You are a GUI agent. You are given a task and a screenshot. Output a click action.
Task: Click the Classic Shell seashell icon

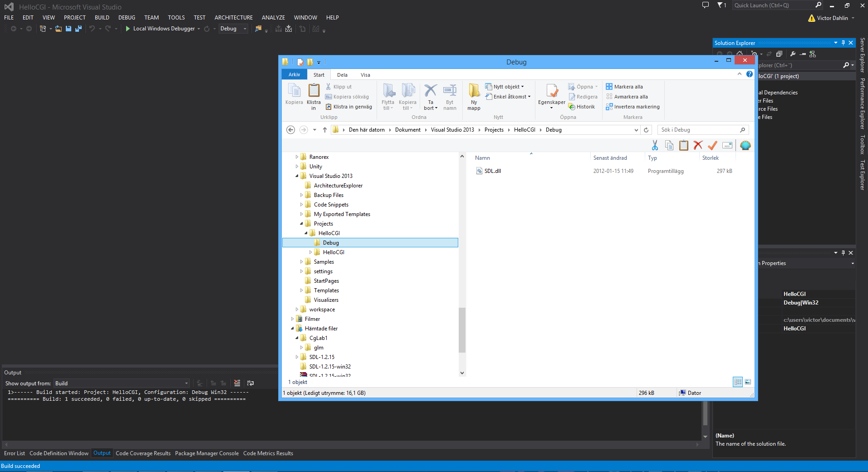(745, 145)
